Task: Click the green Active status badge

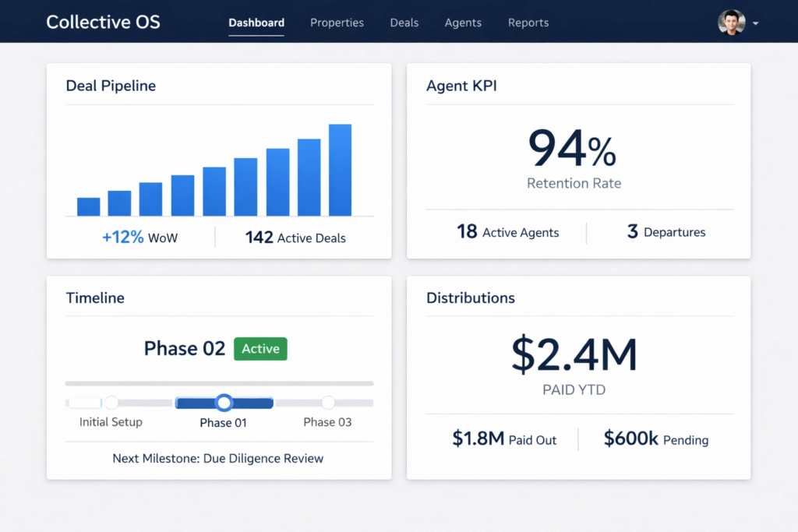Action: tap(260, 349)
